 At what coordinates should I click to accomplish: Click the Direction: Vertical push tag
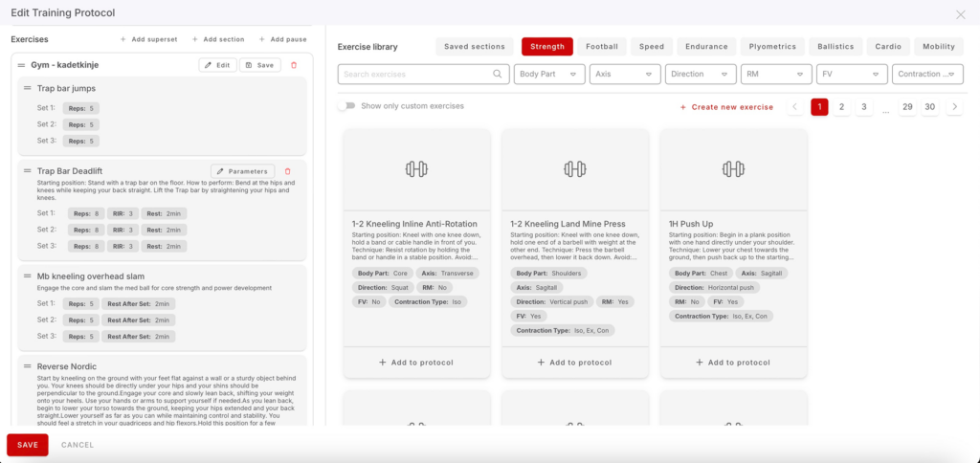551,301
